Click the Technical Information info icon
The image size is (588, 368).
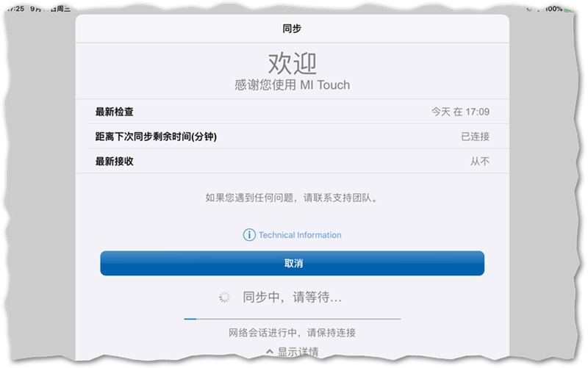click(x=249, y=235)
